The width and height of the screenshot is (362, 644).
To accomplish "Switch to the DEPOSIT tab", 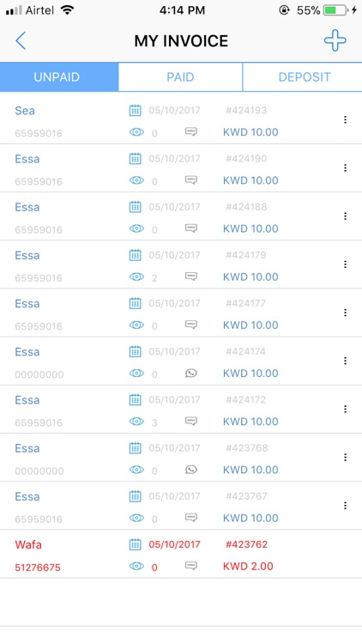I will [303, 76].
